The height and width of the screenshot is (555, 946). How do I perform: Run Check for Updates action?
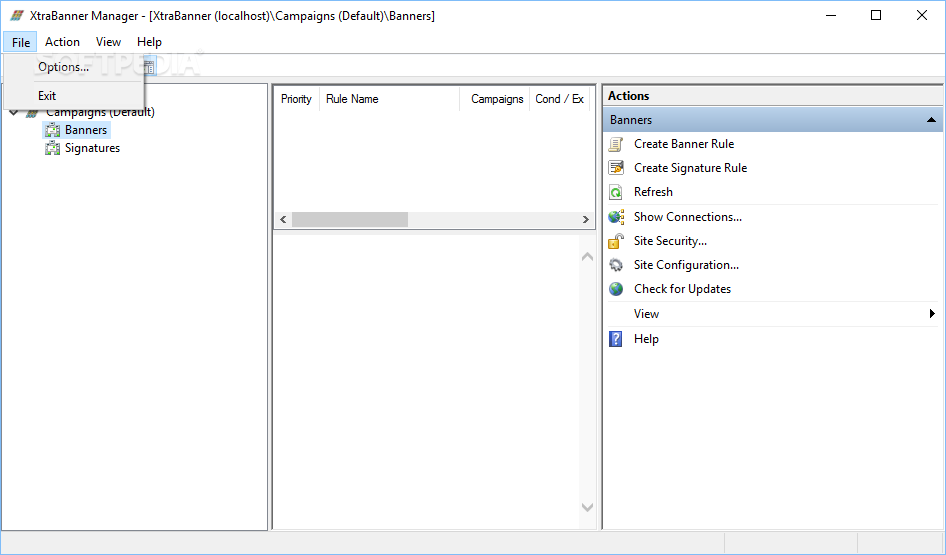[x=682, y=289]
